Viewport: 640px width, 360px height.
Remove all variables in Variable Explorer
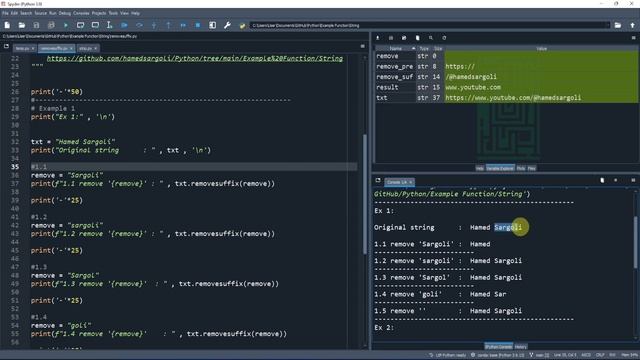pos(417,38)
